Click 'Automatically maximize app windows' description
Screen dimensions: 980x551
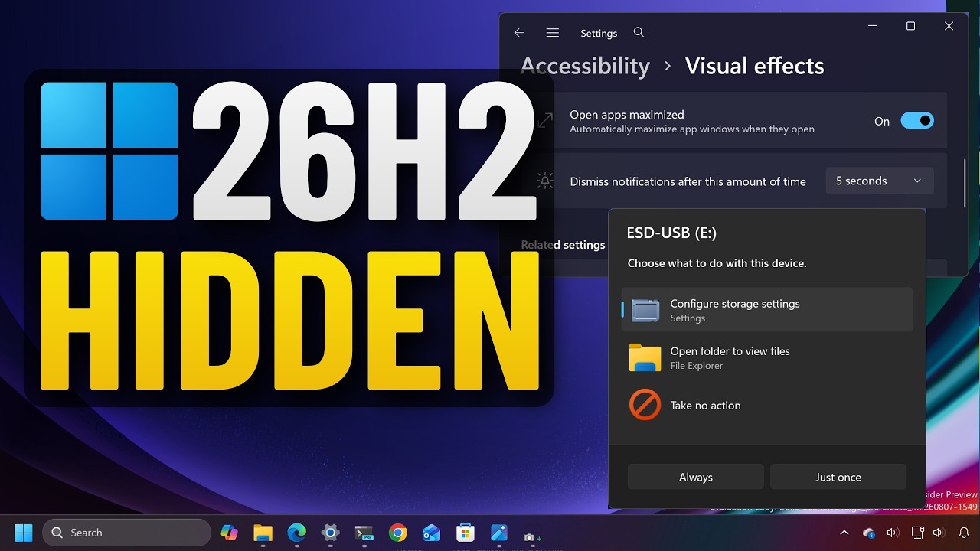(x=692, y=129)
